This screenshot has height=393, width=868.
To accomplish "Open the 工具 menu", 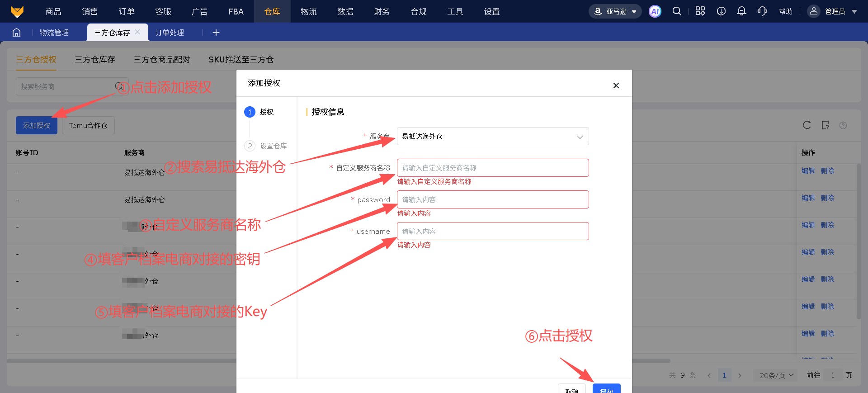I will 455,11.
